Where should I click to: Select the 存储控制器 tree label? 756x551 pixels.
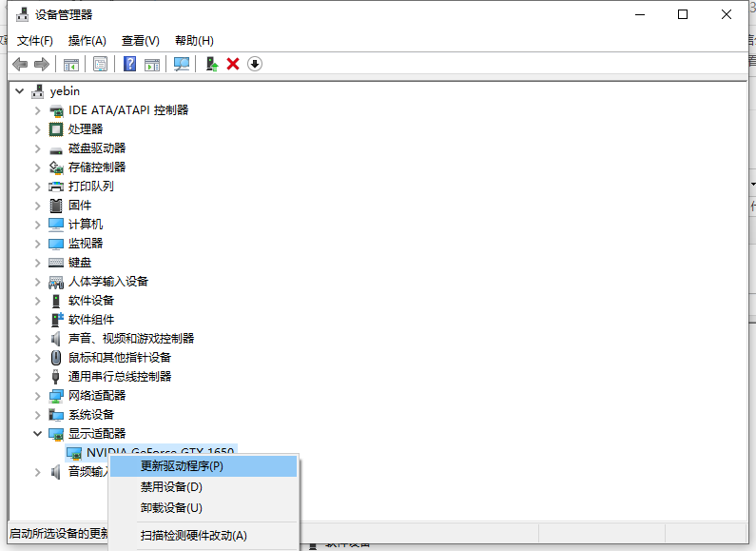97,167
